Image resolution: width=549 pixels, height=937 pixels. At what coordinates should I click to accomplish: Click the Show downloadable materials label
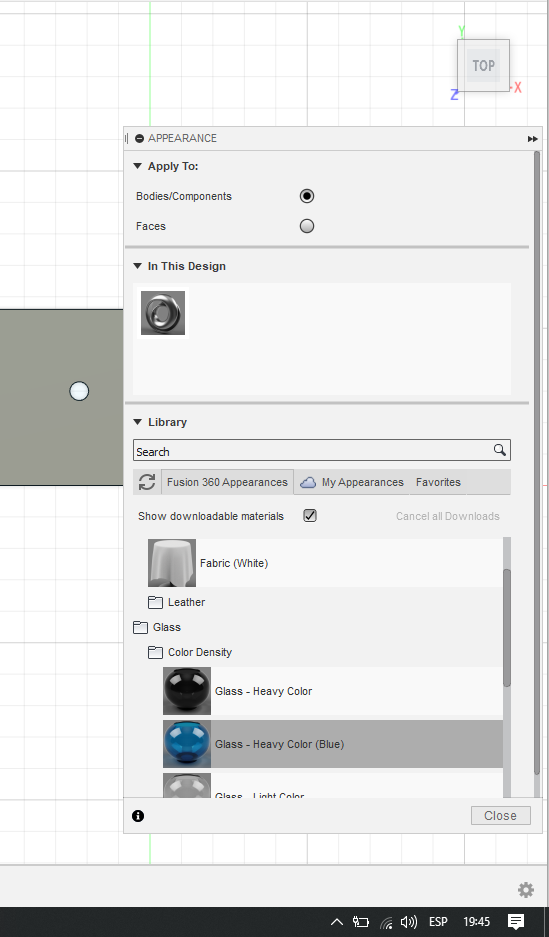211,516
